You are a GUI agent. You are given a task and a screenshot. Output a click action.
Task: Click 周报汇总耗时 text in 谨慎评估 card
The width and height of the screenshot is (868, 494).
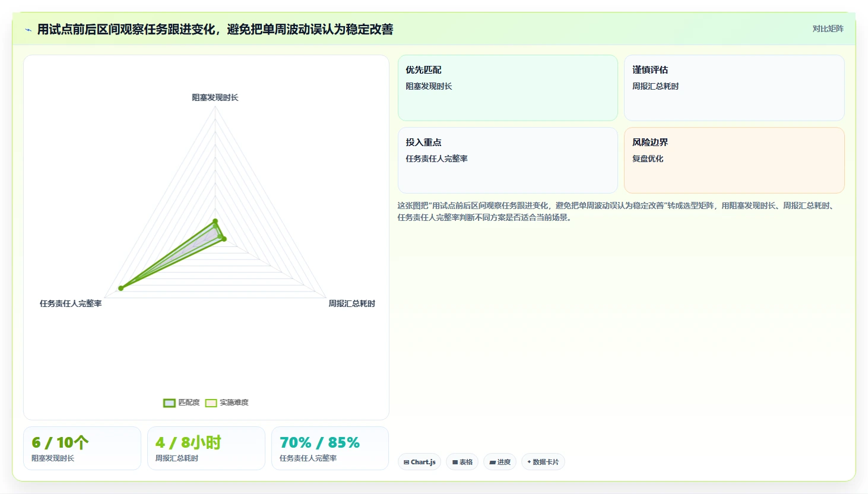pos(655,86)
